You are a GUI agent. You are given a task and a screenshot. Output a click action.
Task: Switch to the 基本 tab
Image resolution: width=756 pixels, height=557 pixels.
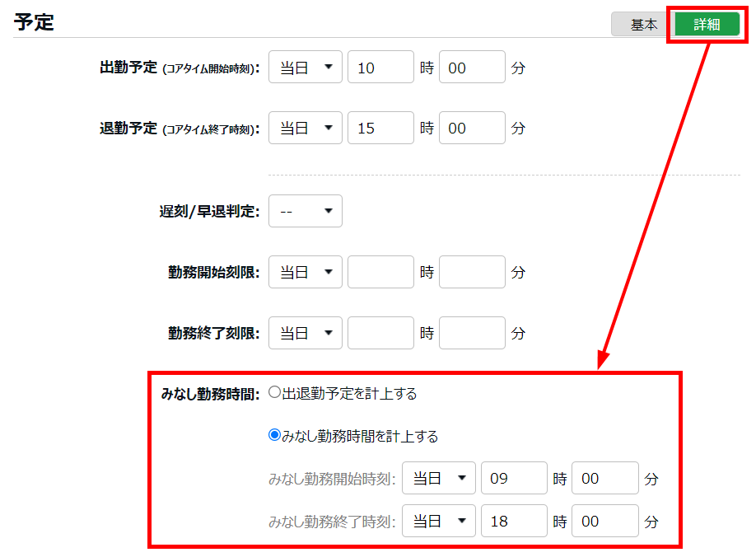[x=643, y=25]
